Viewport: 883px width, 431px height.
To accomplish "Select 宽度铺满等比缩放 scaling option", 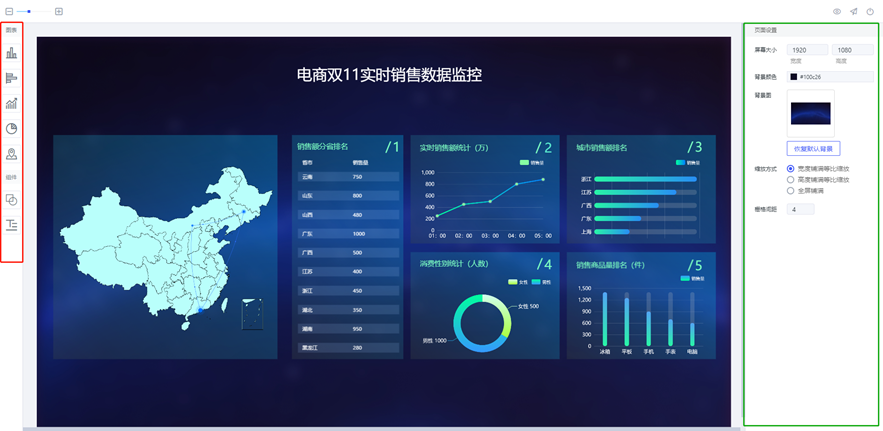I will [x=791, y=169].
